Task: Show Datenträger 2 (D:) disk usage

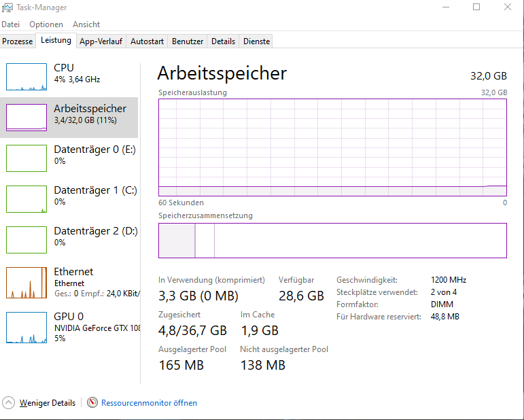Action: coord(95,237)
